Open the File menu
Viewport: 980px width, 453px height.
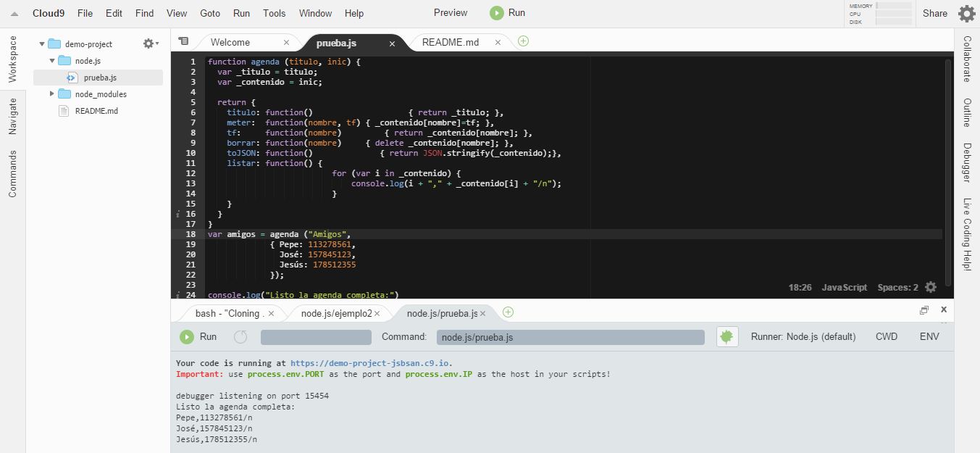click(x=85, y=13)
